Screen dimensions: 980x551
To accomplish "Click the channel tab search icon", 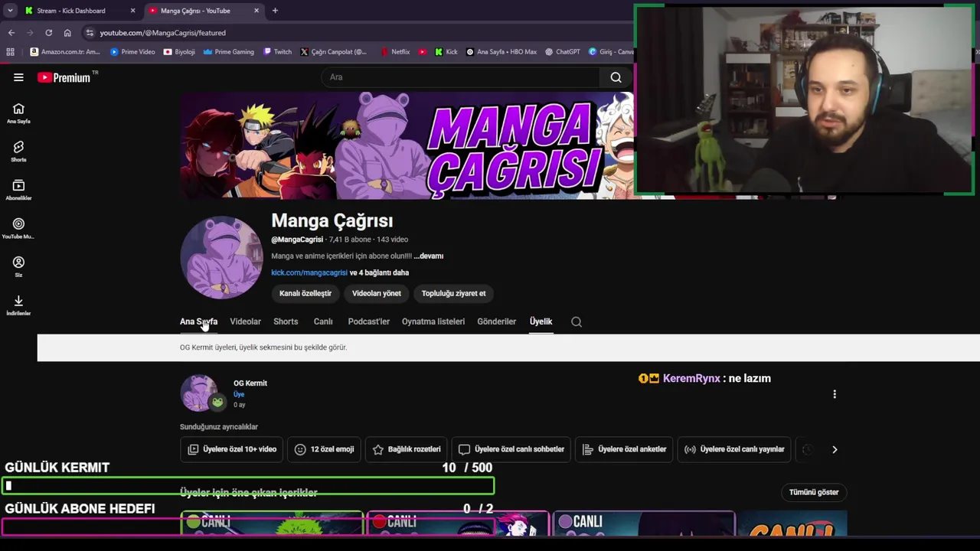I will [x=577, y=322].
